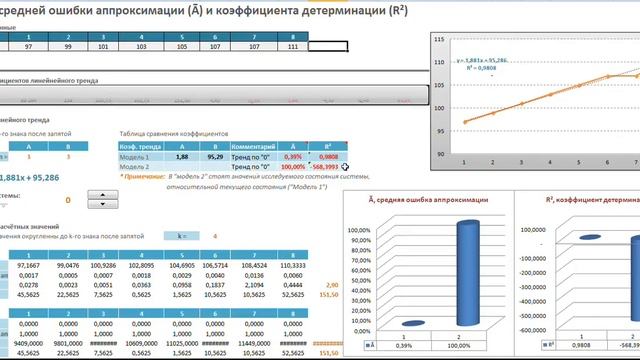Select the cell with value 10609,0000
Viewport: 640px width, 360px height.
tap(141, 344)
